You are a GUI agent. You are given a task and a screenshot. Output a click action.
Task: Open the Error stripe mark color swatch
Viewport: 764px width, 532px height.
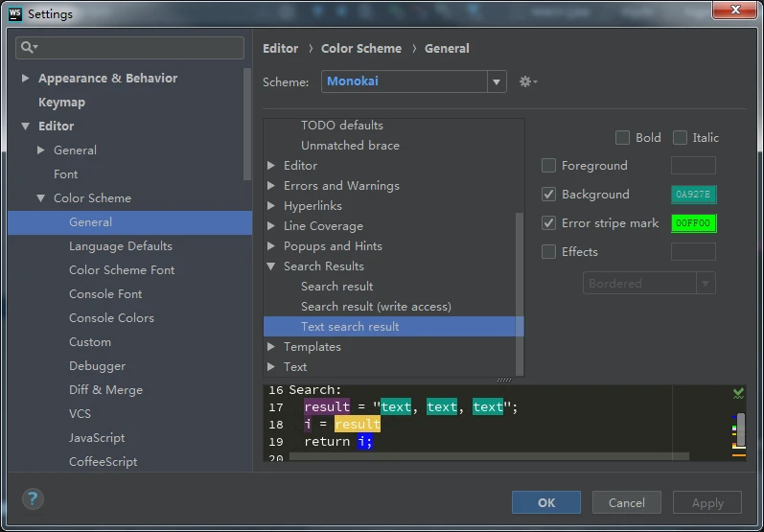coord(693,223)
